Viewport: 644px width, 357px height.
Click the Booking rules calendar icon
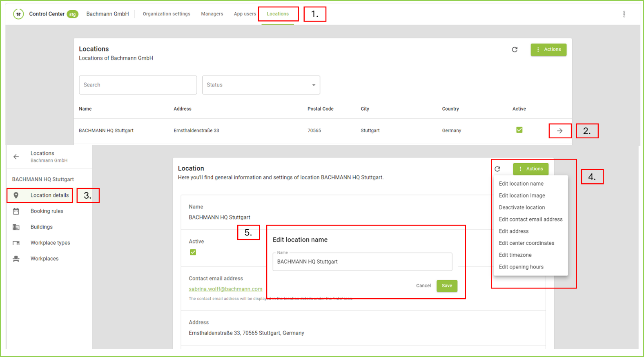pos(16,211)
